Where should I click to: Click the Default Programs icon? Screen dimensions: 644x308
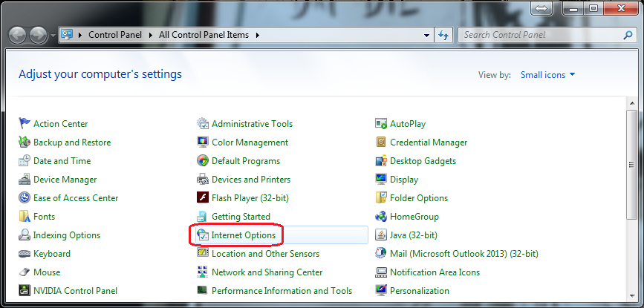click(203, 161)
